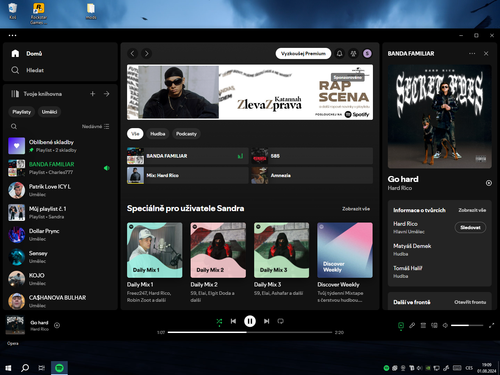Click Zobrazit vše in Informace o tvůrcích
This screenshot has width=500, height=375.
pyautogui.click(x=472, y=210)
